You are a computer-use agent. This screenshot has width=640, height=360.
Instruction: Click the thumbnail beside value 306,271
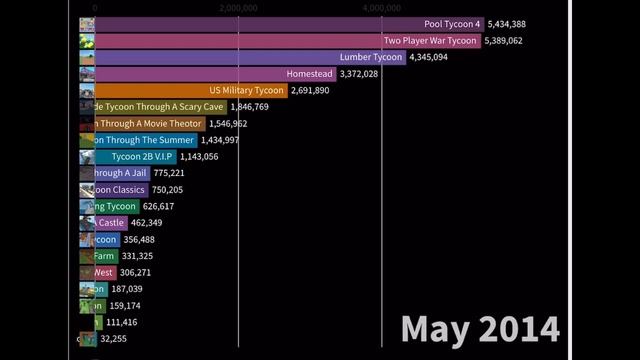tap(87, 273)
